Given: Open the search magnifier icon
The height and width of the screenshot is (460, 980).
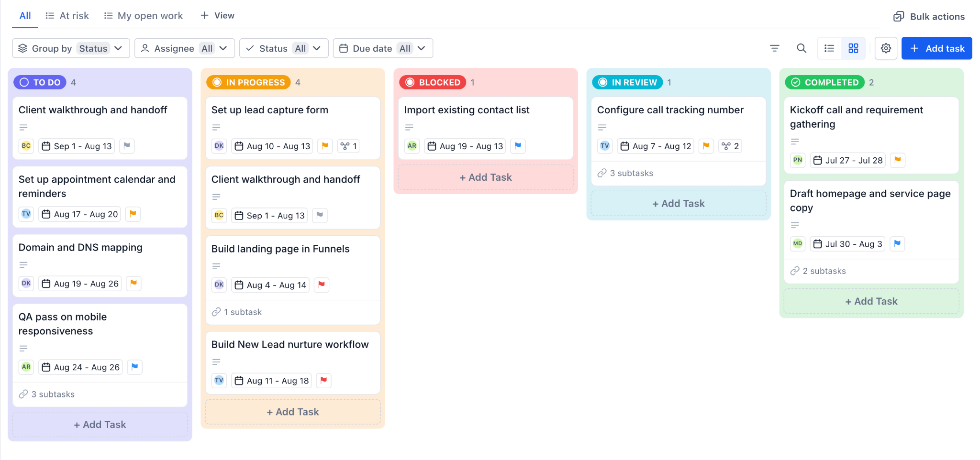Looking at the screenshot, I should pyautogui.click(x=802, y=48).
